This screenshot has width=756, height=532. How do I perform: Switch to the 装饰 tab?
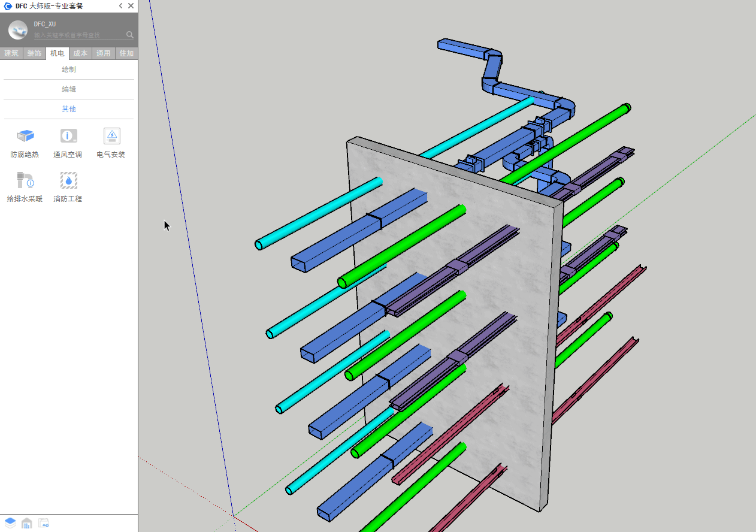(34, 53)
